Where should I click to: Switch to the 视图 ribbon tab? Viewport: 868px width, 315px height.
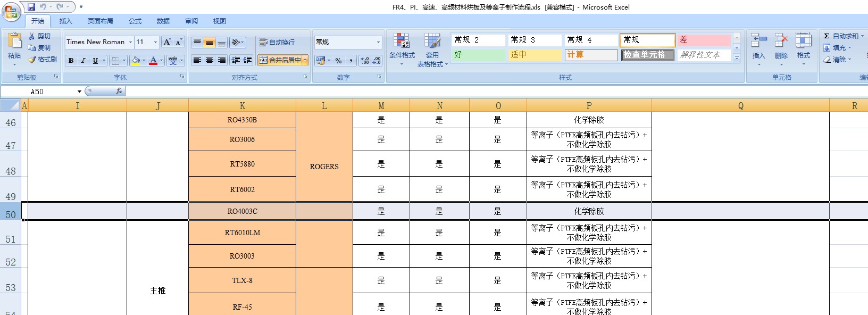click(x=220, y=21)
